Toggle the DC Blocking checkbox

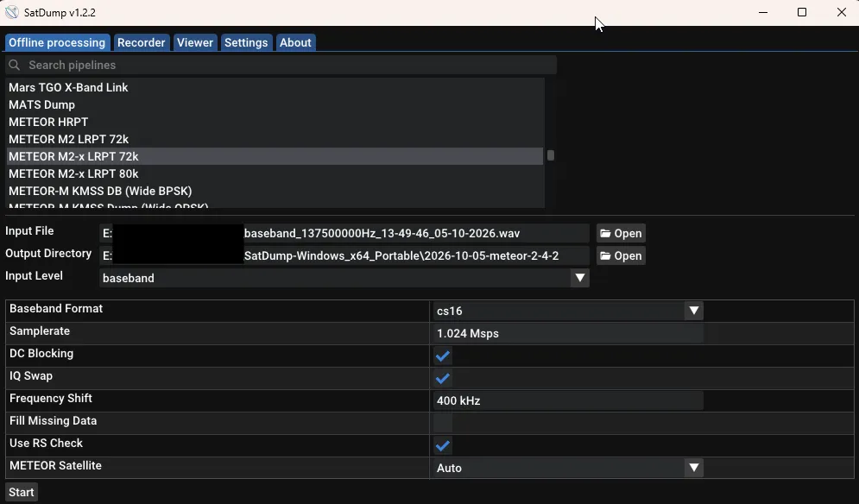click(x=443, y=356)
